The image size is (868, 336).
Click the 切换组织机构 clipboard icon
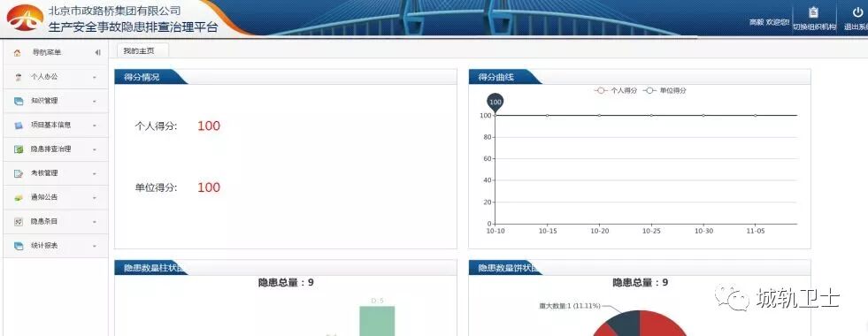point(813,11)
